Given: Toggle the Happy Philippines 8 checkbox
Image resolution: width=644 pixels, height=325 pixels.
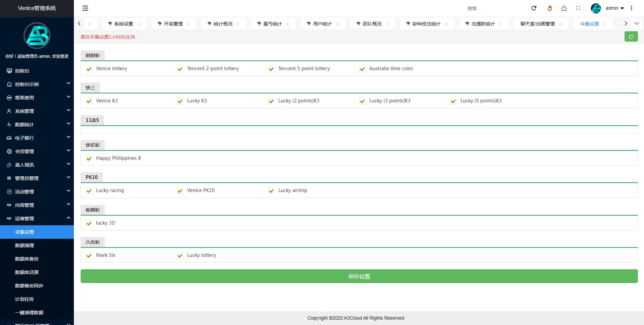Looking at the screenshot, I should pyautogui.click(x=89, y=158).
